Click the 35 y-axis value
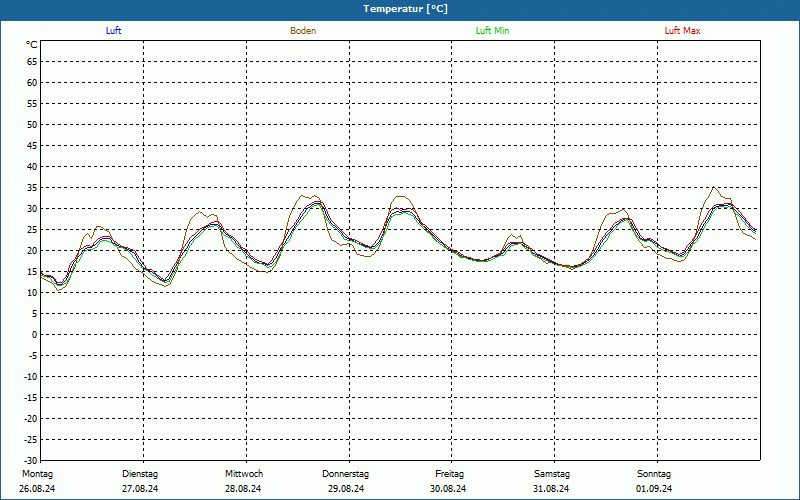This screenshot has width=800, height=500. click(x=32, y=188)
